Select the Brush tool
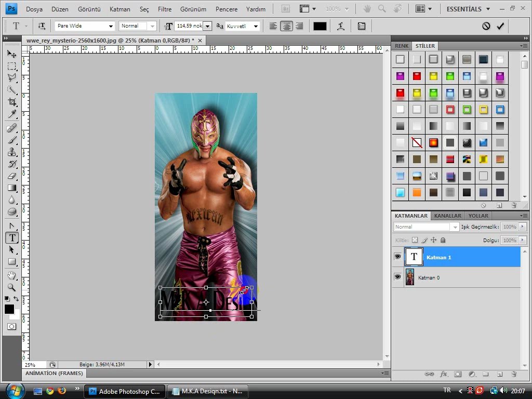 click(11, 140)
